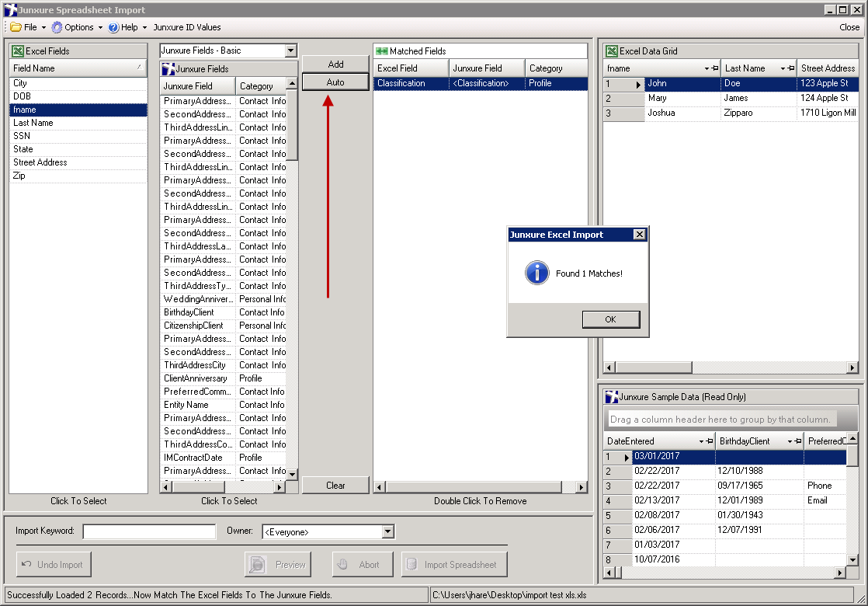Select Joshua row in Excel Data Grid
Screen dimensions: 868x606
point(731,113)
